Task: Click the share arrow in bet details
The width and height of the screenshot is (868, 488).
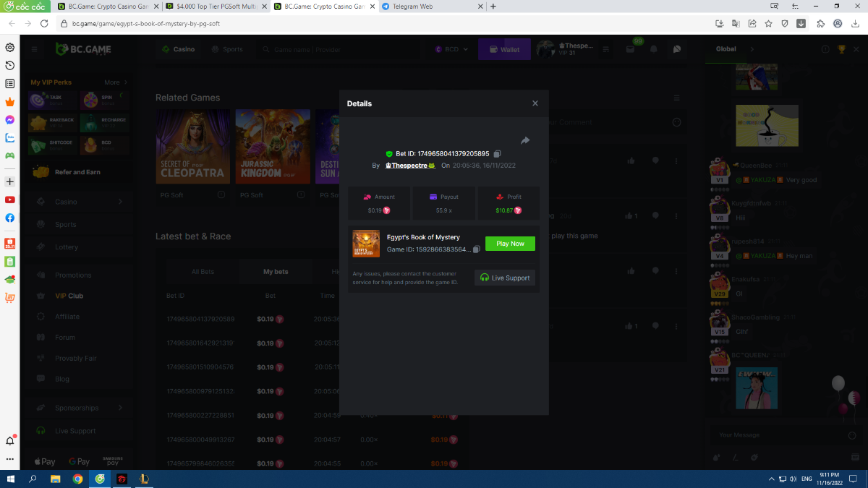Action: 525,140
